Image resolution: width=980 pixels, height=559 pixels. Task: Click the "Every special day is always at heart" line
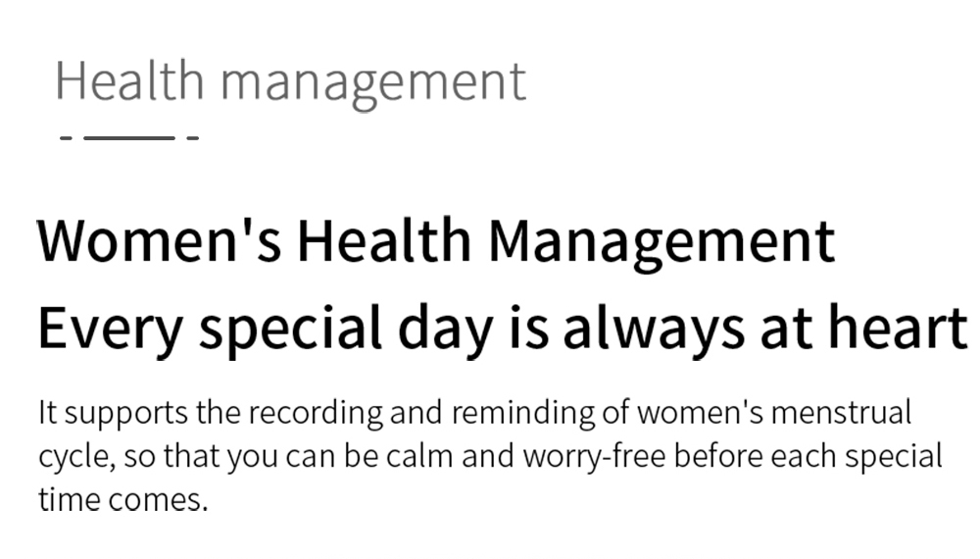pos(502,329)
